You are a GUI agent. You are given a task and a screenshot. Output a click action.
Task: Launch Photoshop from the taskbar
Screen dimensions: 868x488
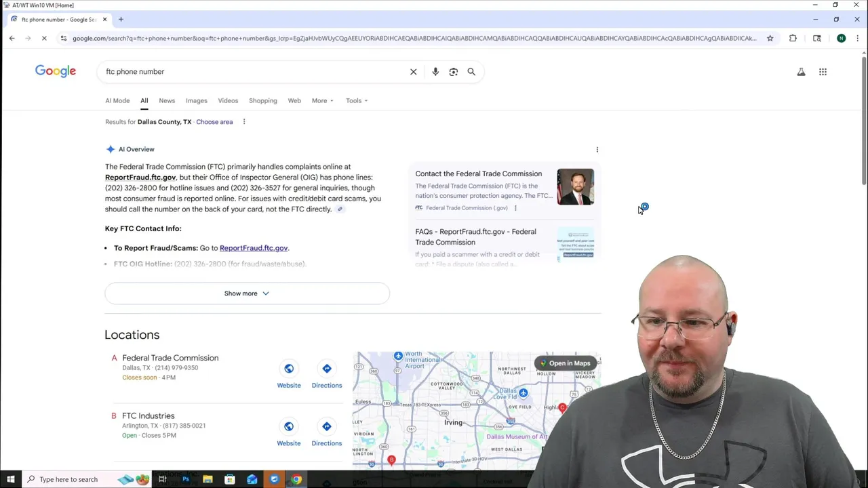click(x=185, y=479)
